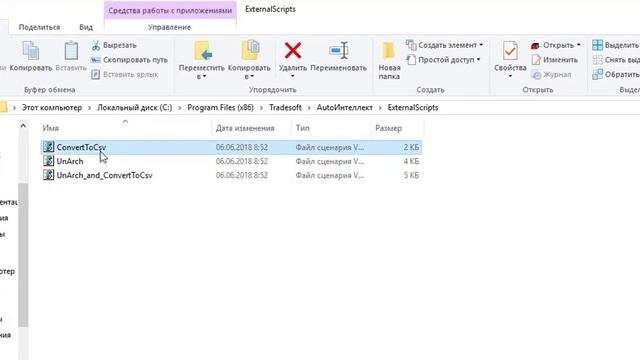
Task: Open the Properties (Свойства) dropdown arrow
Action: point(510,76)
